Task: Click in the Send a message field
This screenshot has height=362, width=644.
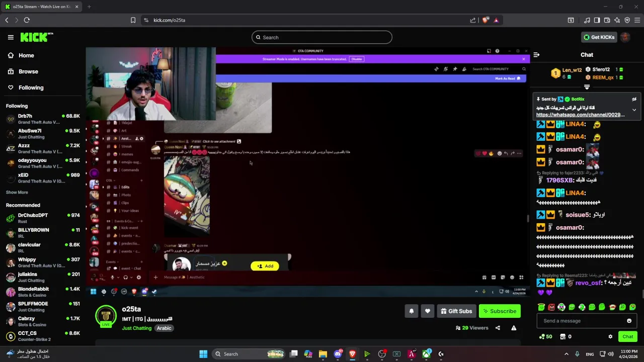Action: 581,321
